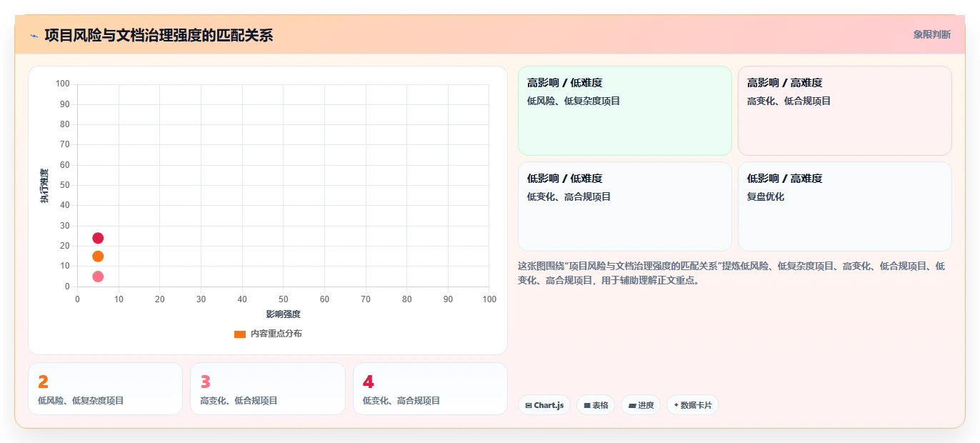Screen dimensions: 980x443
Task: Click the 表格 chip icon
Action: click(x=587, y=405)
